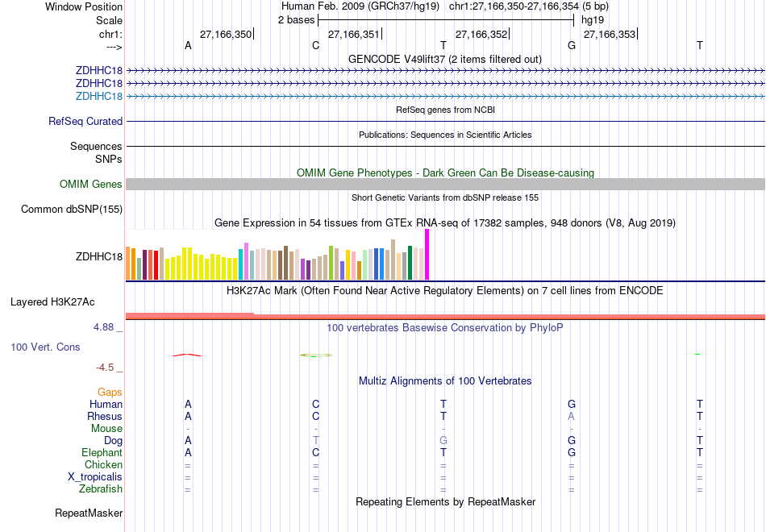Select the Human species label
Screen dimensions: 766x532
106,404
